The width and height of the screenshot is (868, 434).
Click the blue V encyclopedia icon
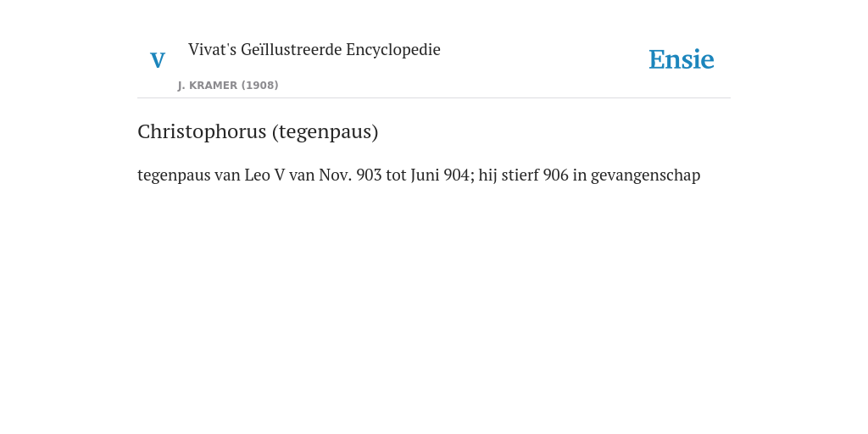(x=158, y=60)
